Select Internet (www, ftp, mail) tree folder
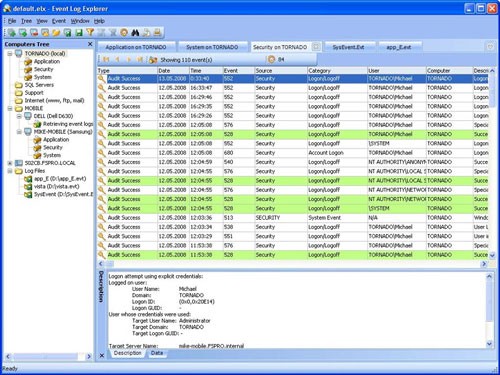This screenshot has width=500, height=375. [54, 101]
